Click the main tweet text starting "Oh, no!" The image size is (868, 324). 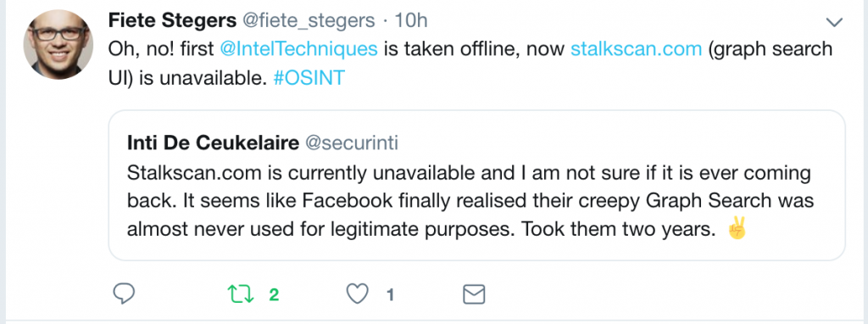point(470,64)
